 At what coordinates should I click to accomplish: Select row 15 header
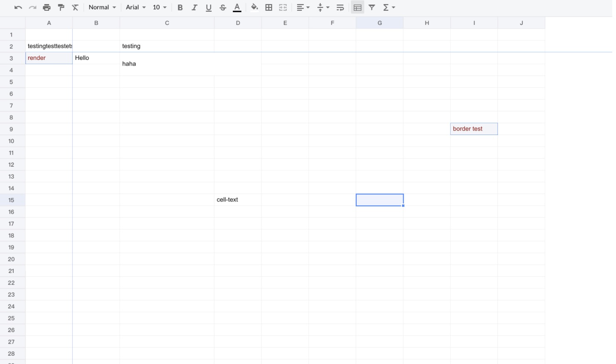click(12, 200)
